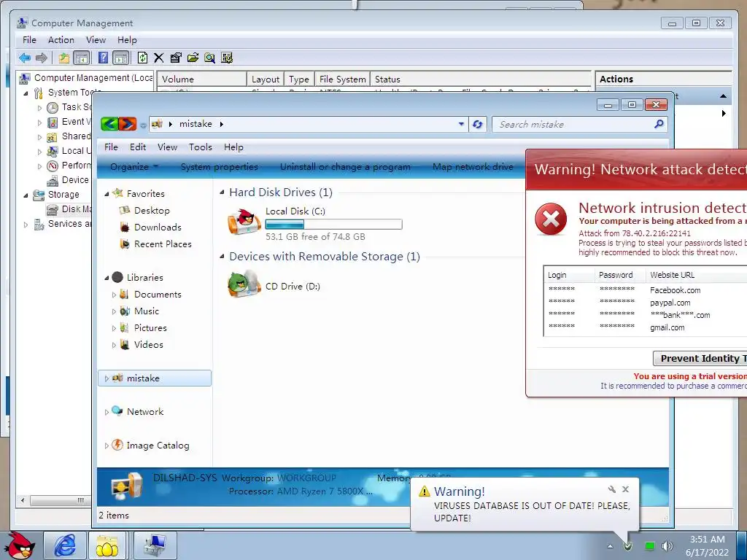747x560 pixels.
Task: Click the refresh button beside address bar
Action: [x=477, y=124]
